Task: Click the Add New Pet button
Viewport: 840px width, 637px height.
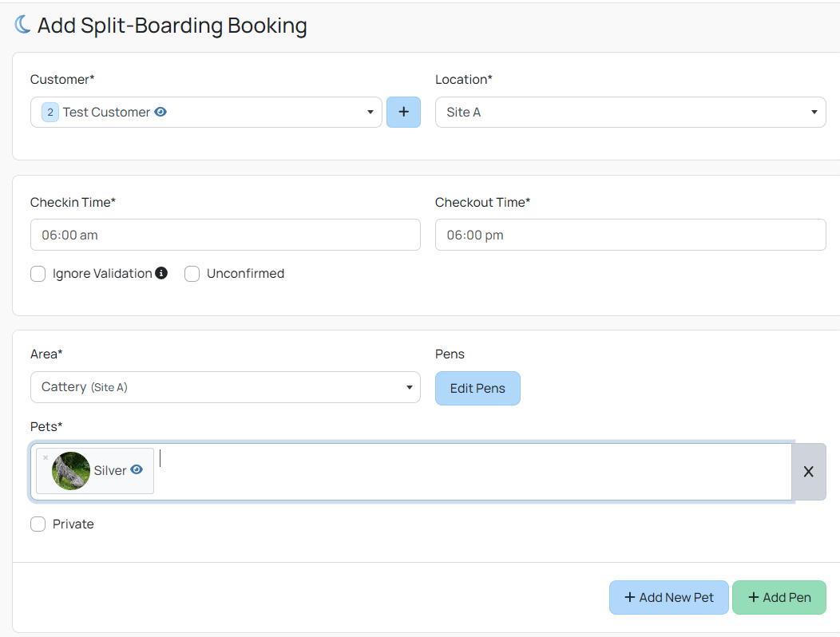Action: coord(668,597)
